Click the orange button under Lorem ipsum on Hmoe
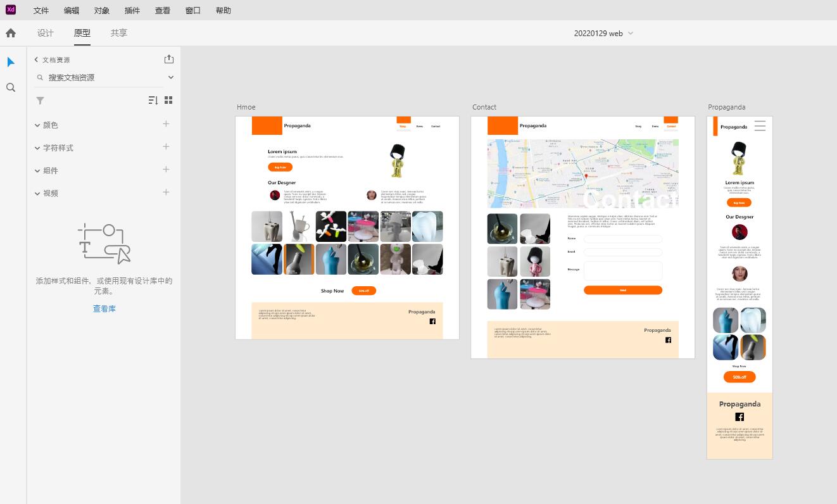 280,167
